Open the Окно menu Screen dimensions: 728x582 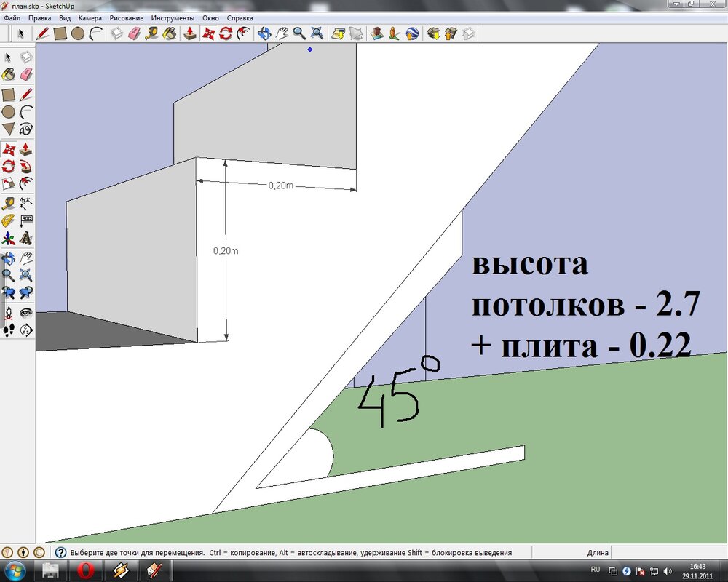tap(210, 17)
